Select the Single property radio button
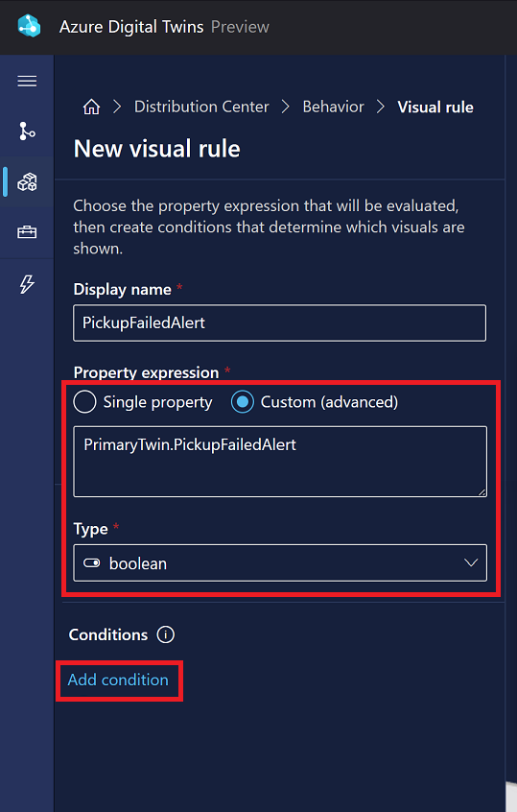The image size is (517, 812). (84, 402)
